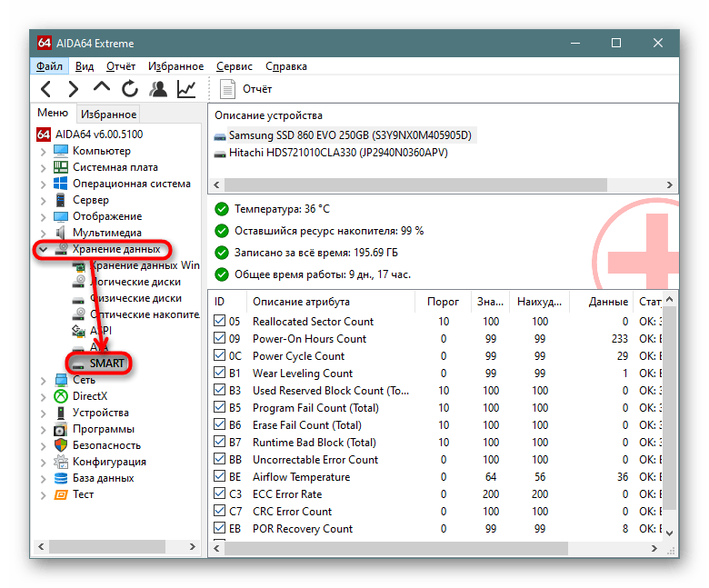This screenshot has height=588, width=709.
Task: Click the device list horizontal scrollbar
Action: coord(416,184)
